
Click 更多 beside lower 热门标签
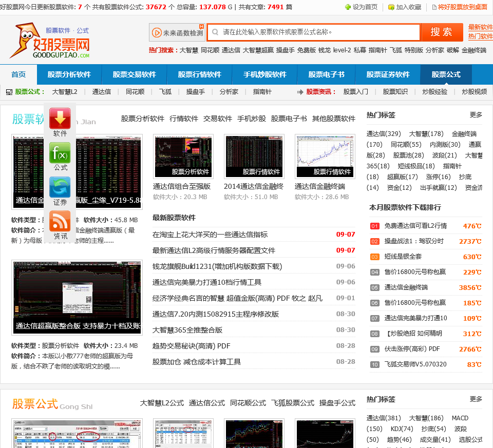click(x=476, y=399)
